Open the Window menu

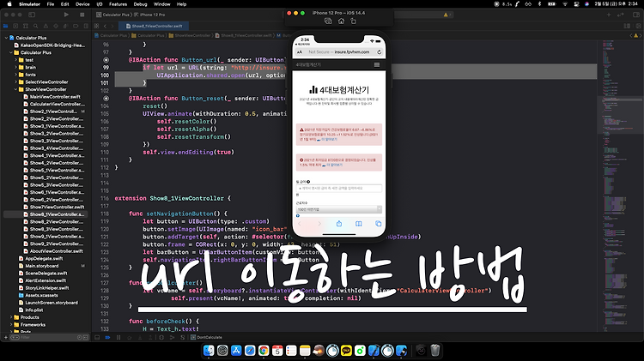point(161,4)
